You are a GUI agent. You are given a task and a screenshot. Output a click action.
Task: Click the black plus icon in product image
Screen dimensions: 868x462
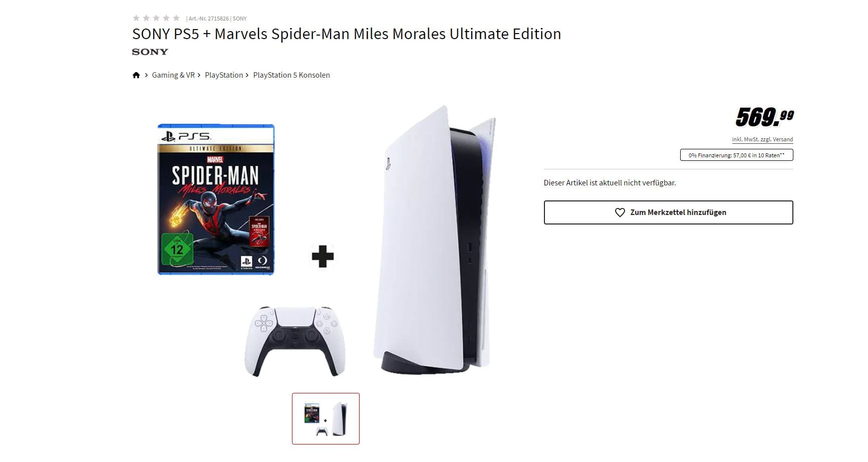tap(323, 256)
